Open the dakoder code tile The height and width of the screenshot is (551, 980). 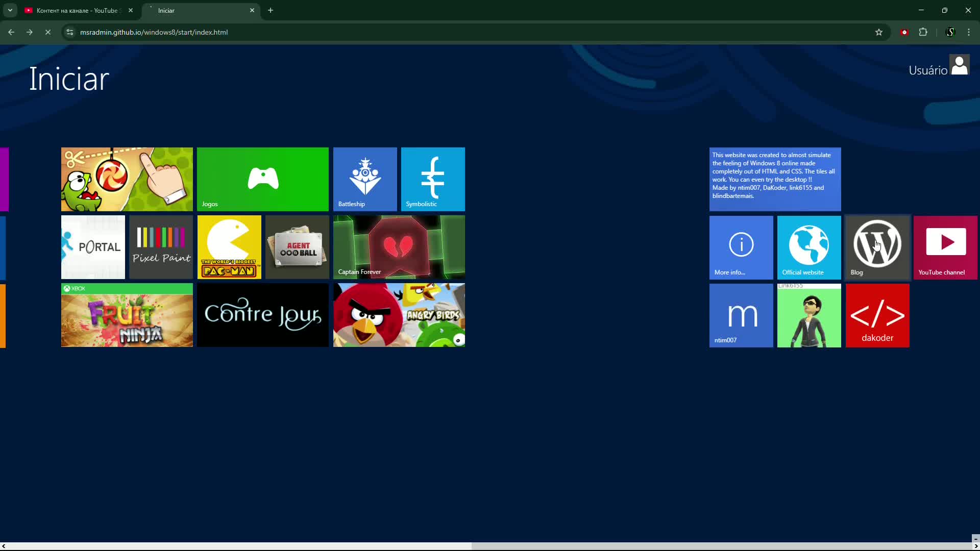coord(877,315)
